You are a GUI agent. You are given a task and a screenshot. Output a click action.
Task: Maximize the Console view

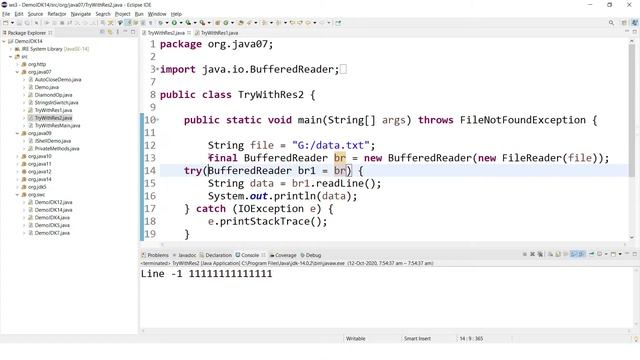coord(635,254)
